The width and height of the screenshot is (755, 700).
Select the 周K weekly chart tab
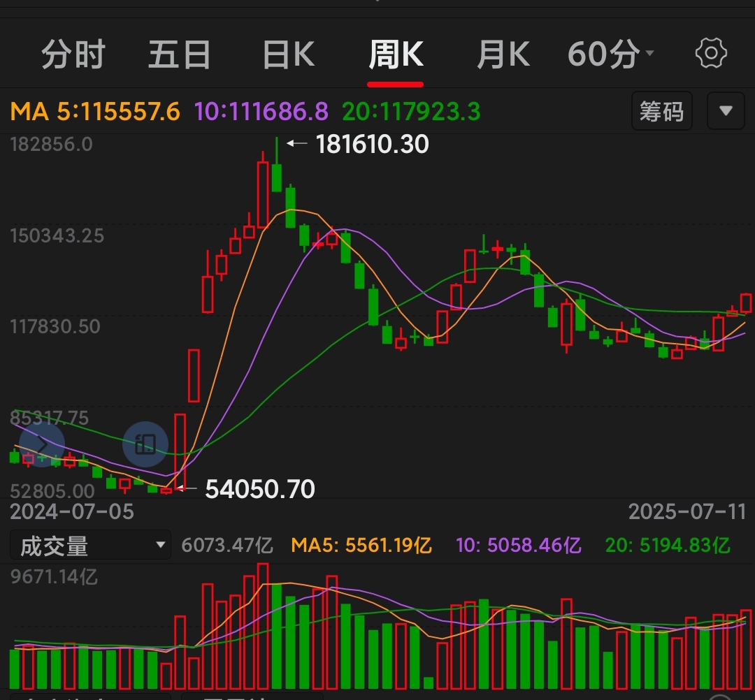[396, 54]
